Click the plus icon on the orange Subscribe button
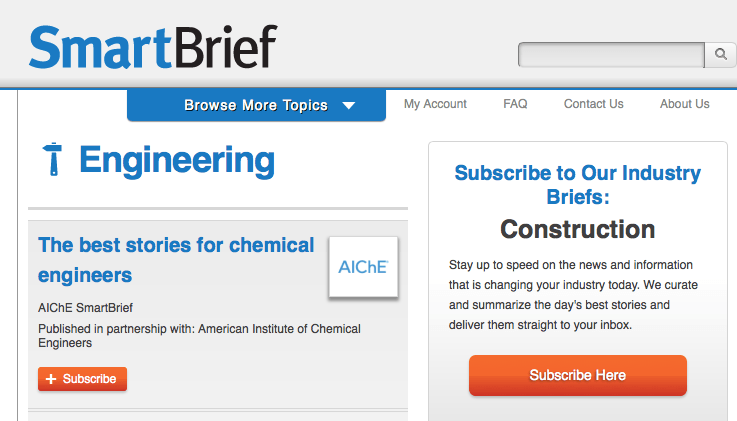This screenshot has height=421, width=737. 51,379
